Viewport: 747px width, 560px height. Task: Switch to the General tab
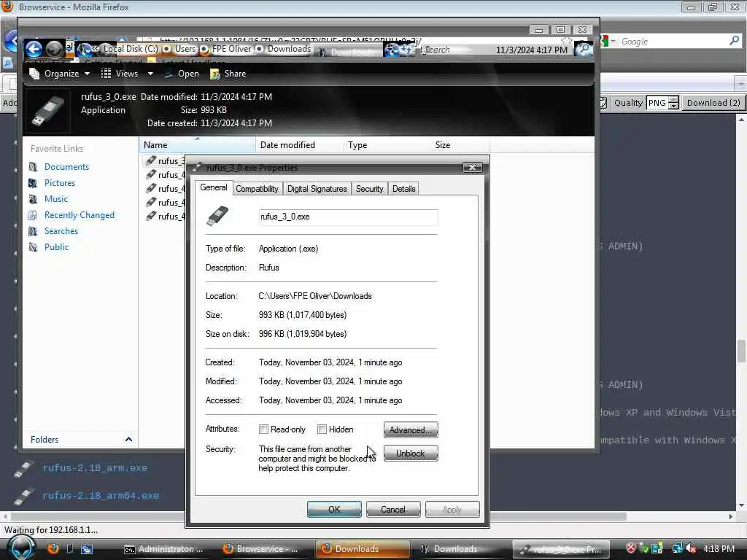(x=214, y=187)
